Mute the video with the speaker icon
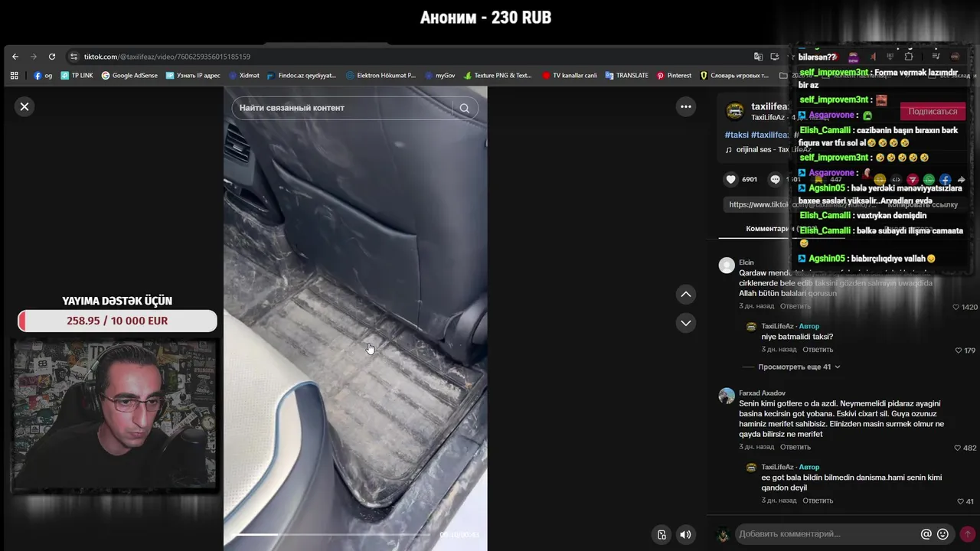The width and height of the screenshot is (980, 551). [685, 535]
